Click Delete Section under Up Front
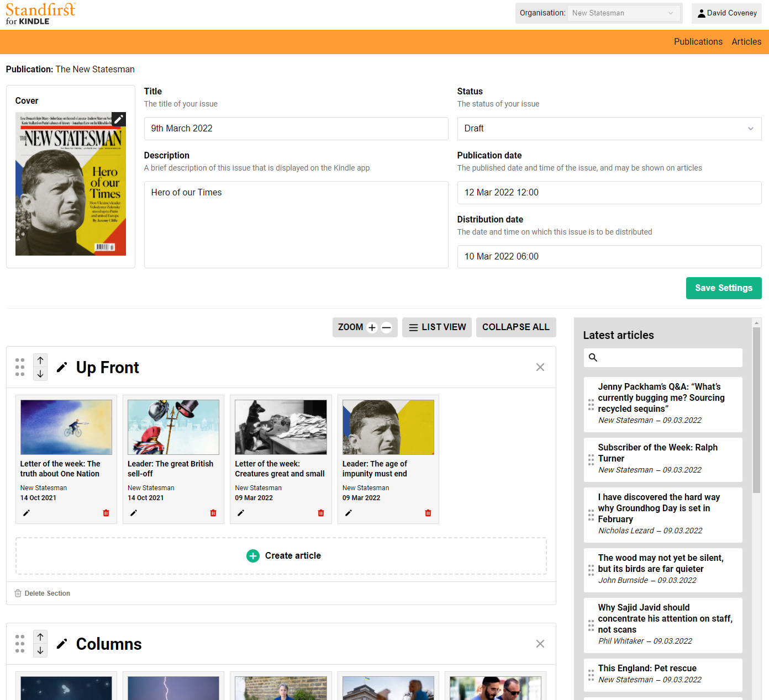This screenshot has width=769, height=700. (43, 593)
